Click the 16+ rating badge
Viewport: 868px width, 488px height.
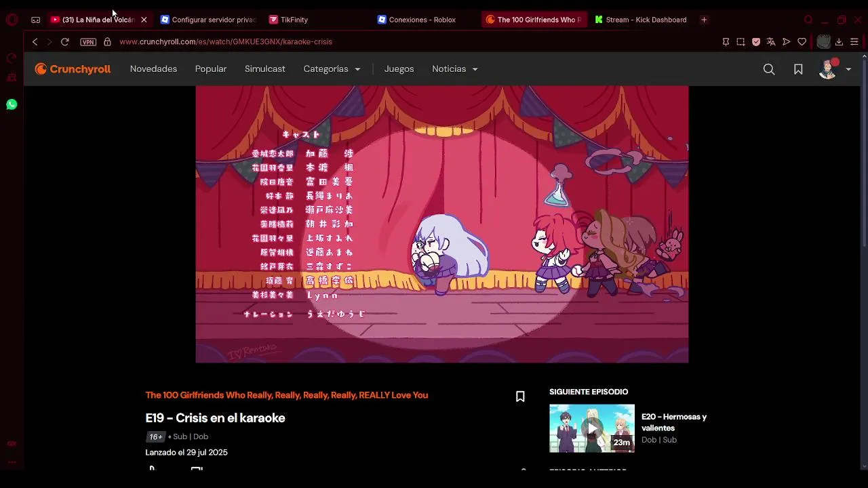(x=156, y=437)
